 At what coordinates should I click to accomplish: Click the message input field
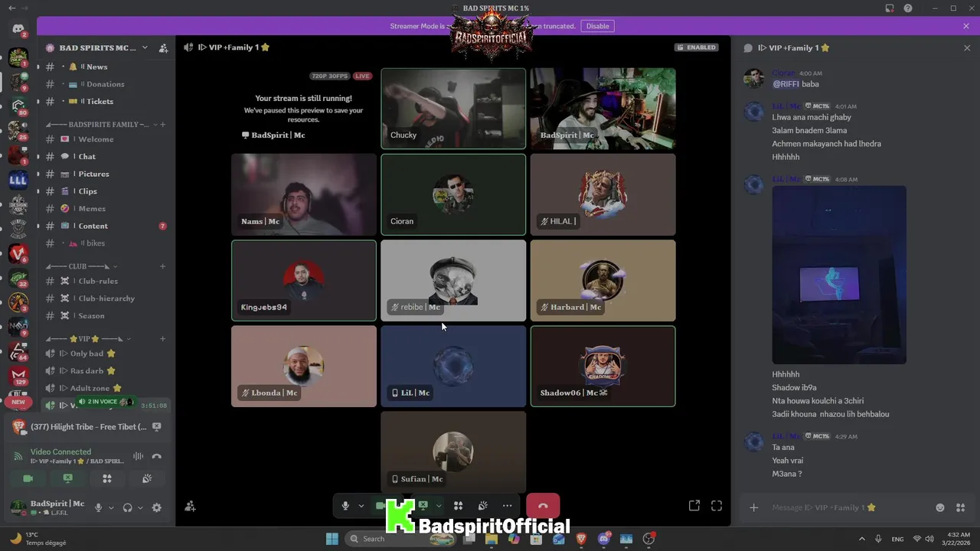coord(850,507)
